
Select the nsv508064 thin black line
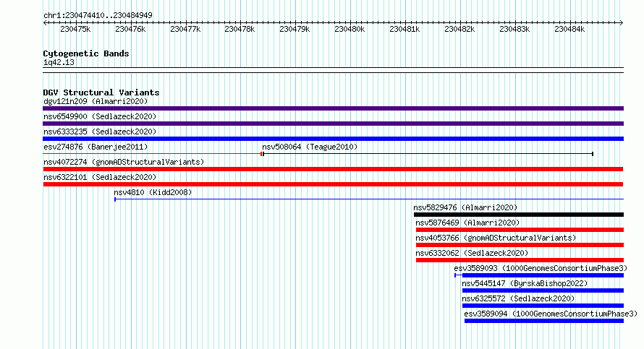coord(428,154)
